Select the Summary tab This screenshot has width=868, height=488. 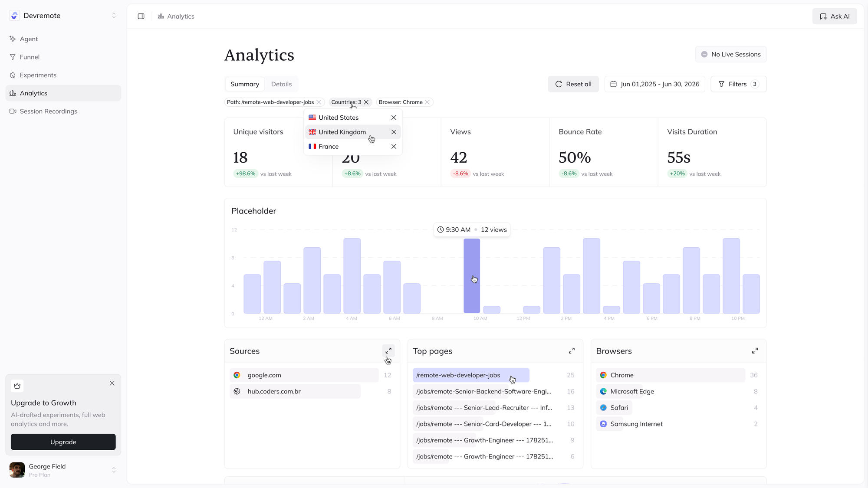pyautogui.click(x=245, y=84)
